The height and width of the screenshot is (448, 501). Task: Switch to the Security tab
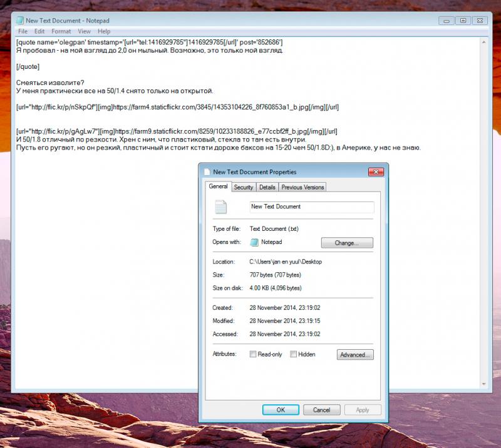tap(244, 188)
